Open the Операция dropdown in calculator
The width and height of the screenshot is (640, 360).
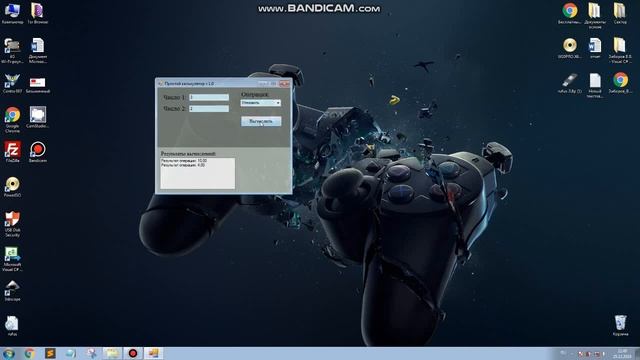click(x=260, y=103)
